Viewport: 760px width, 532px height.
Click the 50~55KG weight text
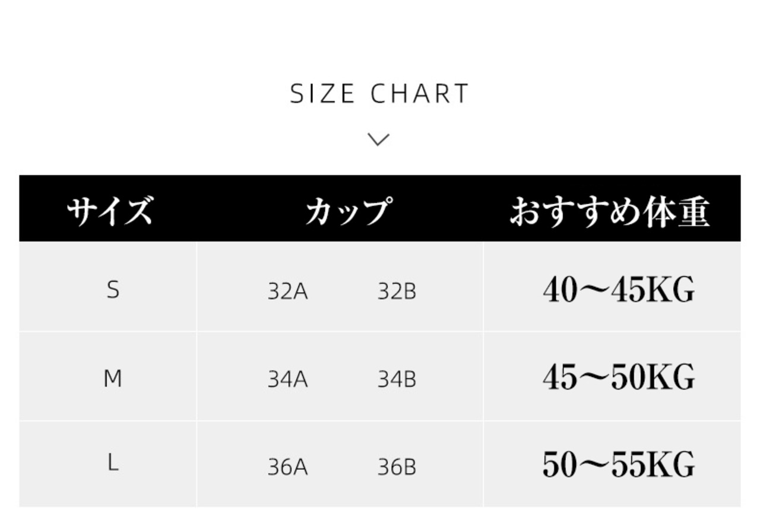618,465
